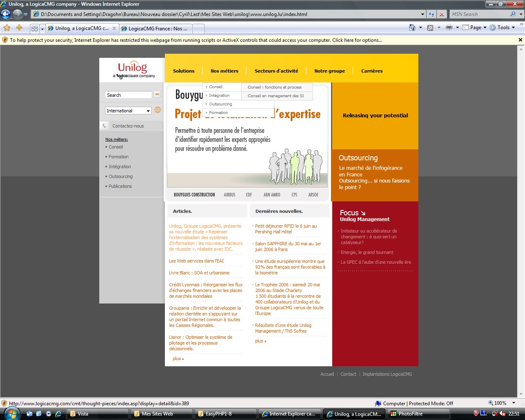The height and width of the screenshot is (420, 525).
Task: Select Conseil in the dropdown submenu
Action: coord(222,87)
